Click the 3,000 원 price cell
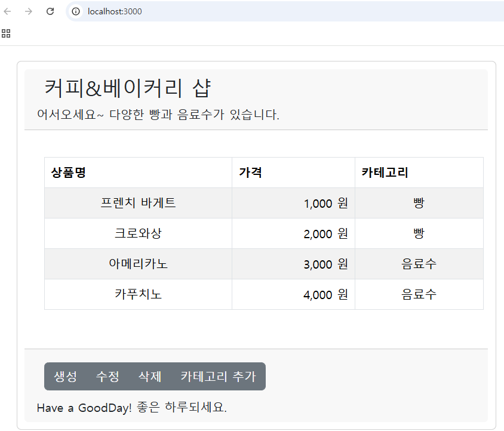The image size is (504, 431). pyautogui.click(x=293, y=264)
